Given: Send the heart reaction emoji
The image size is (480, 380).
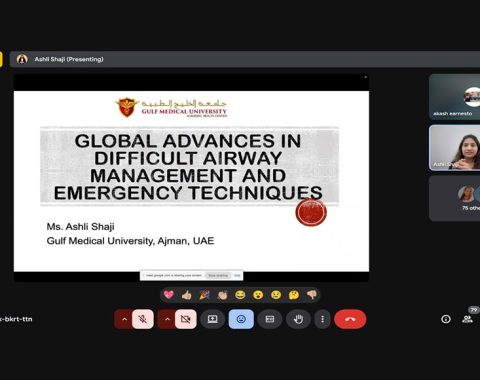Looking at the screenshot, I should tap(169, 295).
